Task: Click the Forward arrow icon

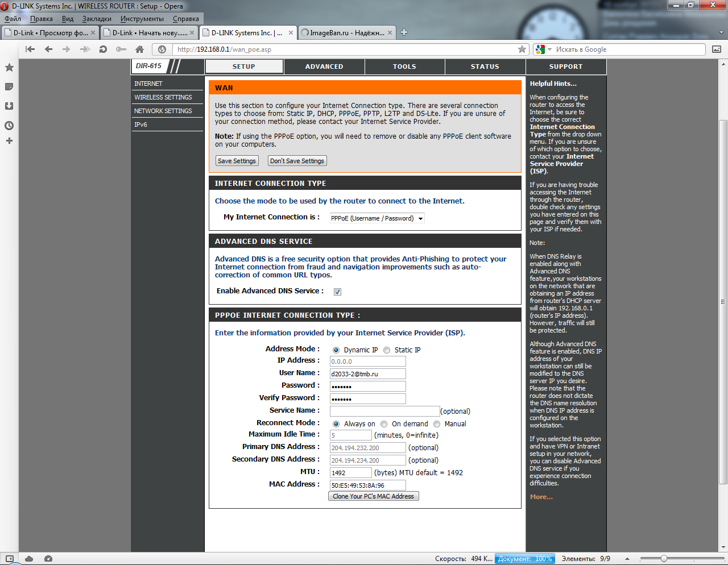Action: coord(67,49)
